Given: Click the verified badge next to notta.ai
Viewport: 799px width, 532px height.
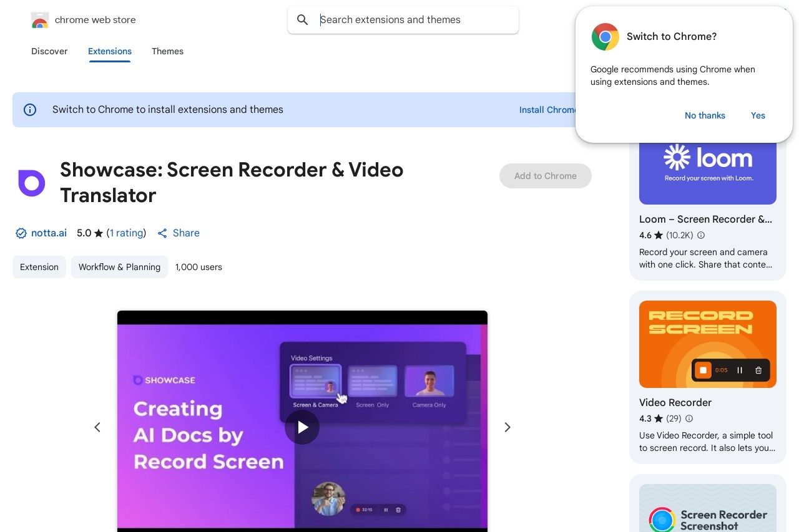Looking at the screenshot, I should [21, 233].
